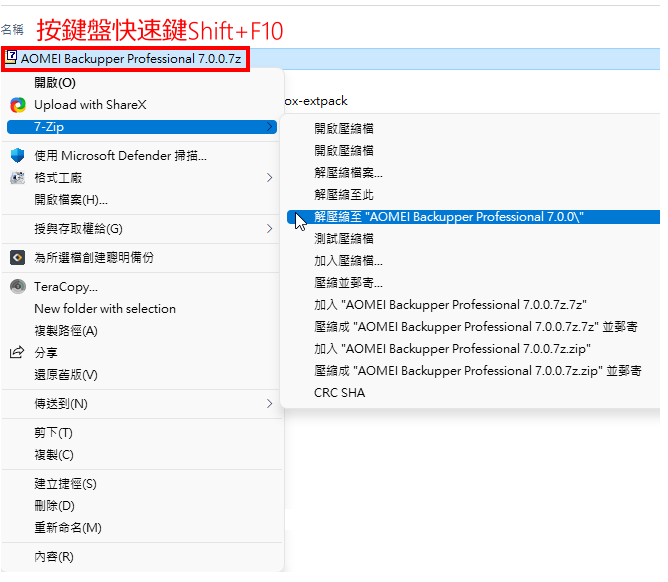The image size is (668, 582).
Task: Open the 7-Zip menu entry
Action: (x=142, y=127)
